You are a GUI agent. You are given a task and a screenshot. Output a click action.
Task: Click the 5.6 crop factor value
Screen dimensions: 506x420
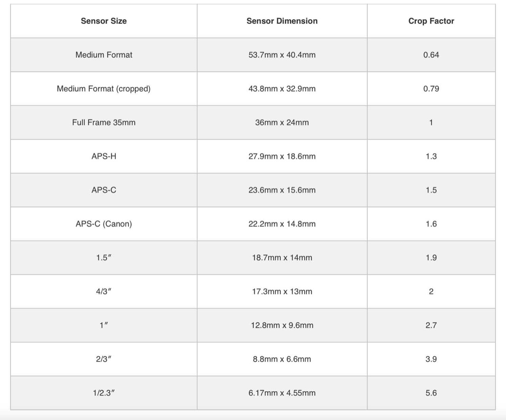click(431, 393)
